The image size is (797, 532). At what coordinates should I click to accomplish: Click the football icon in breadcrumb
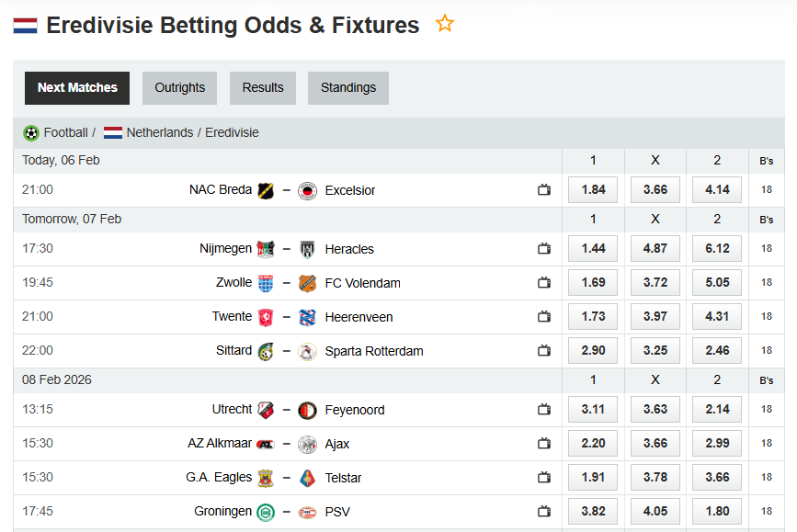point(31,132)
